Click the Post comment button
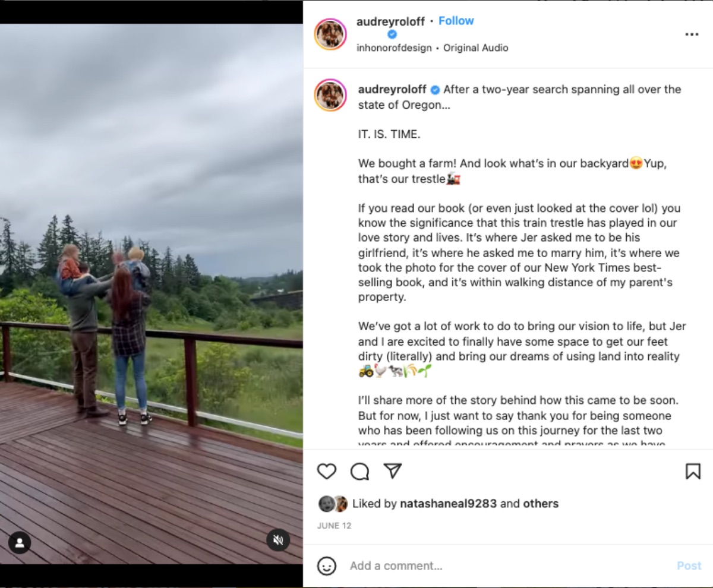The width and height of the screenshot is (713, 588). pyautogui.click(x=689, y=566)
